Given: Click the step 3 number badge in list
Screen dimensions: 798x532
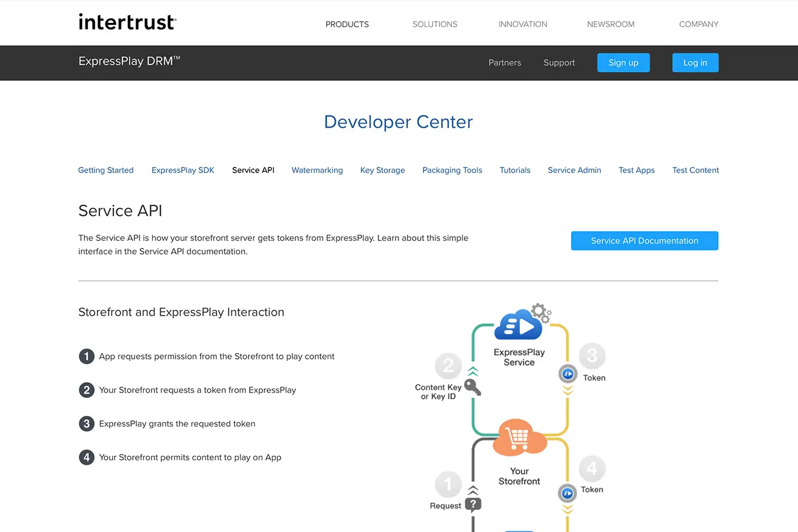Looking at the screenshot, I should (87, 424).
